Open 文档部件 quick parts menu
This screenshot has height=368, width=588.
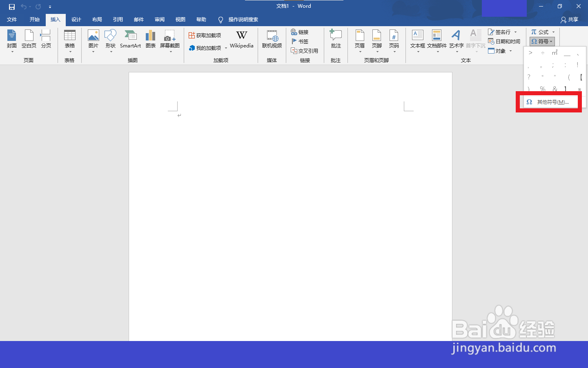(437, 41)
